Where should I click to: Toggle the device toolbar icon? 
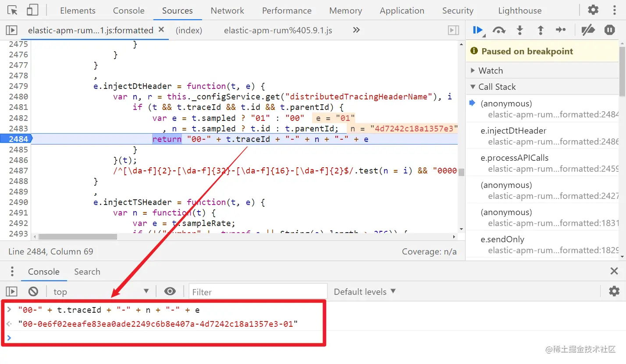point(32,10)
